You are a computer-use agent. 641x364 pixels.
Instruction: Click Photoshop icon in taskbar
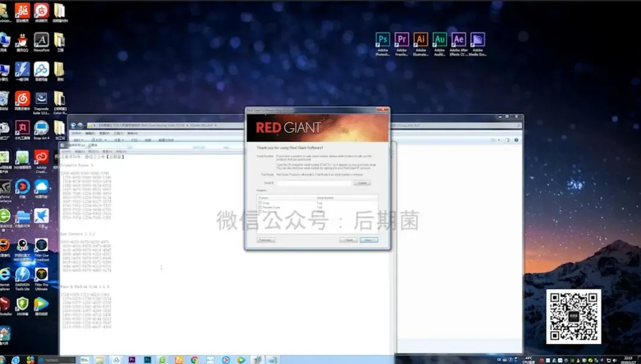tap(147, 360)
